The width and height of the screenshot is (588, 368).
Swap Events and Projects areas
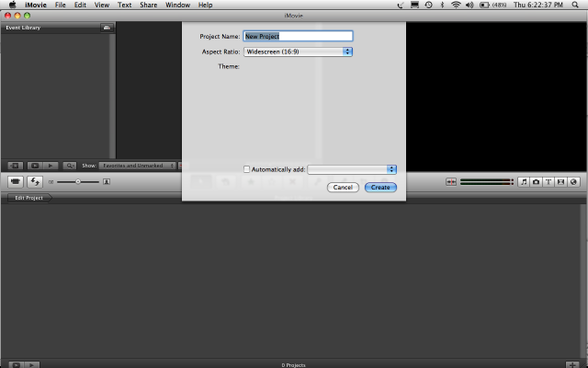point(35,182)
